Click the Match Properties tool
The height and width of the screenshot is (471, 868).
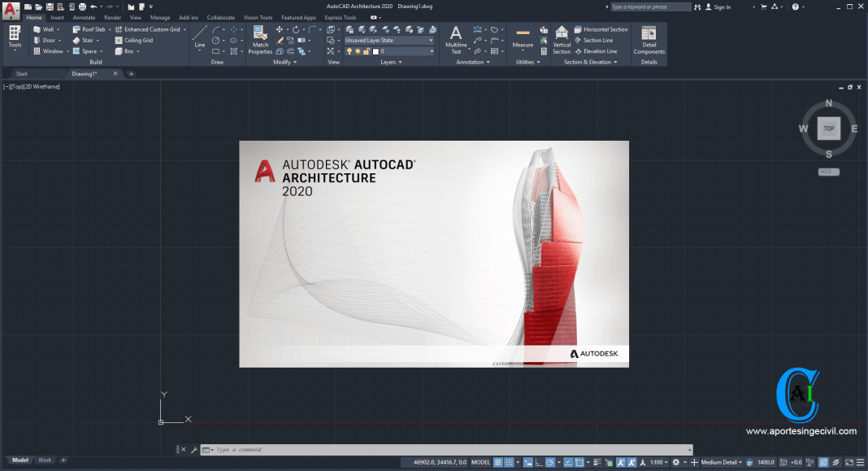click(260, 40)
